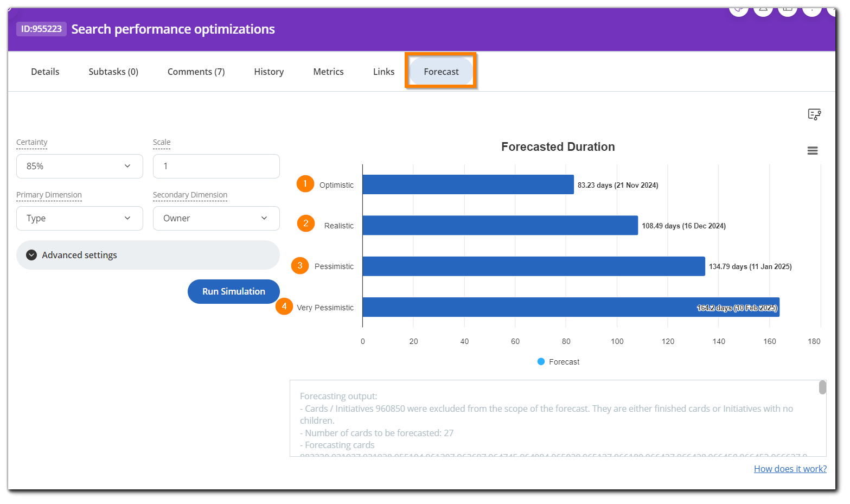
Task: Toggle the Forecast series legend item
Action: [x=558, y=362]
